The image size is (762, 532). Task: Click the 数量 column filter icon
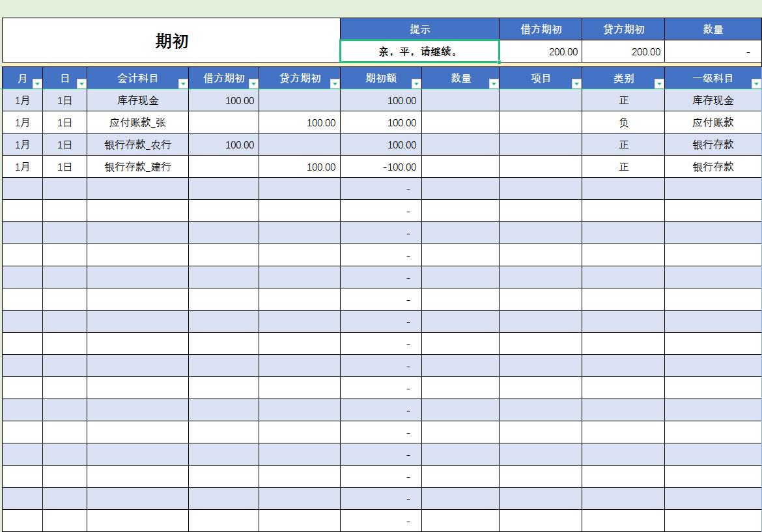click(x=495, y=83)
